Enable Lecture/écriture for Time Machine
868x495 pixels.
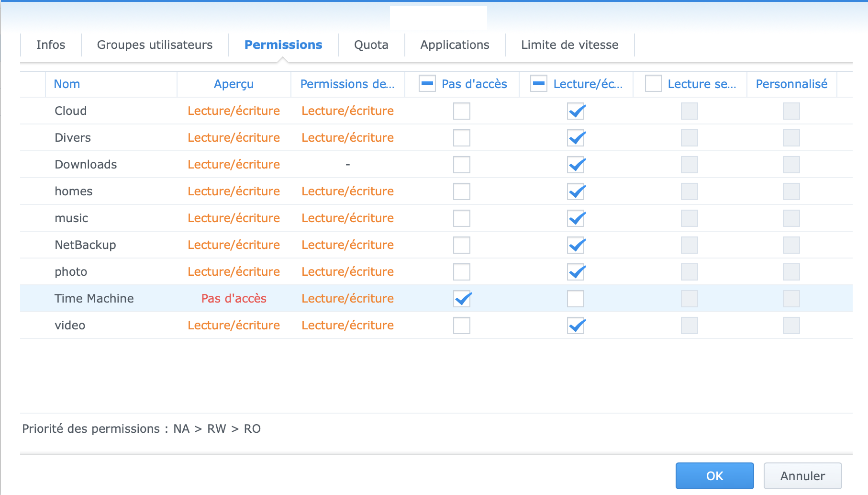point(576,299)
